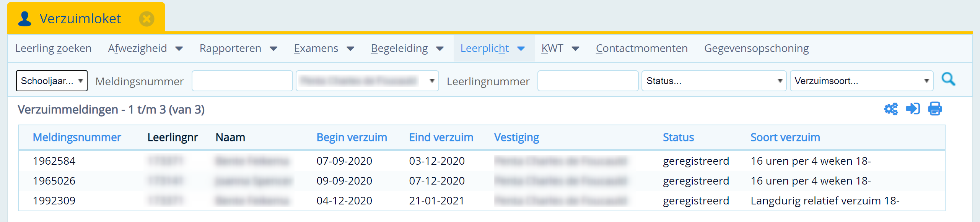Sort by Begin verzuim column
This screenshot has width=980, height=222.
pos(352,138)
